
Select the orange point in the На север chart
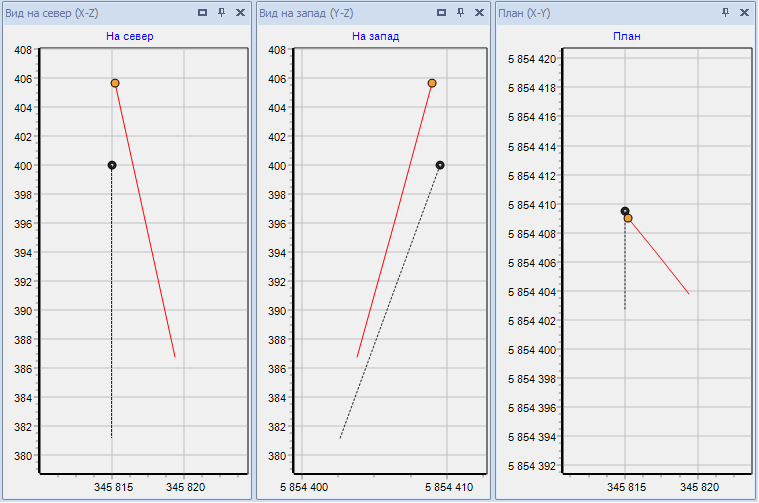[115, 83]
